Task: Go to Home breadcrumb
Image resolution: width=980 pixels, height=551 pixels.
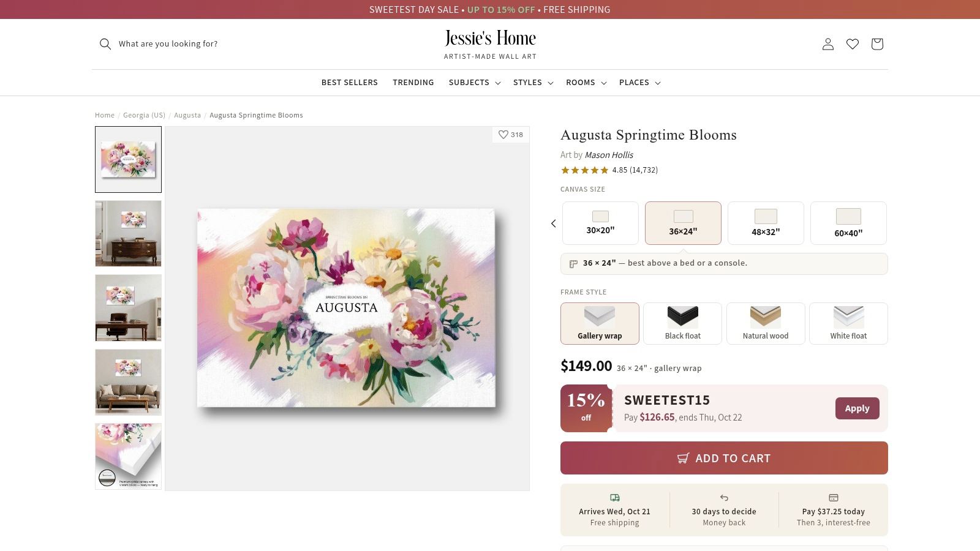Action: tap(105, 115)
